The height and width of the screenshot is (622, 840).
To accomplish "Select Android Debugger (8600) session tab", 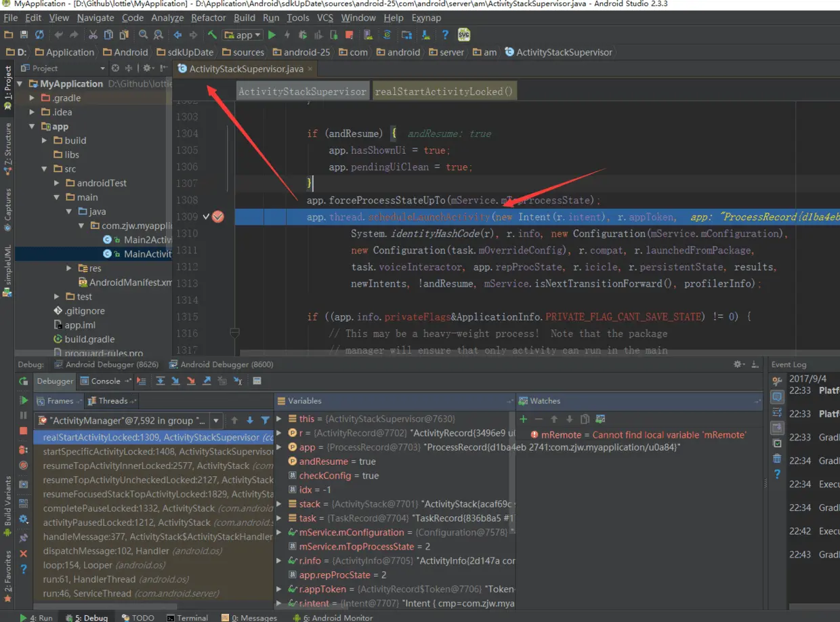I will click(222, 365).
